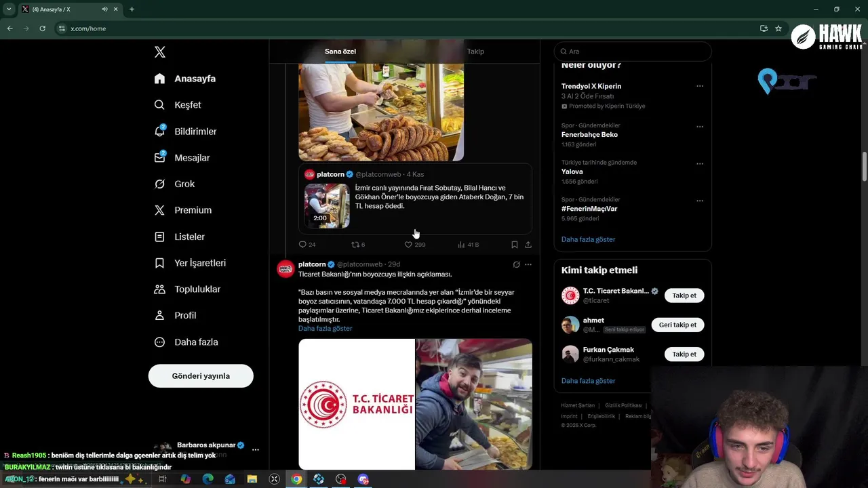The width and height of the screenshot is (868, 488).
Task: Open the T.C. Ticaret Bakanlığı logo image
Action: coord(357,404)
